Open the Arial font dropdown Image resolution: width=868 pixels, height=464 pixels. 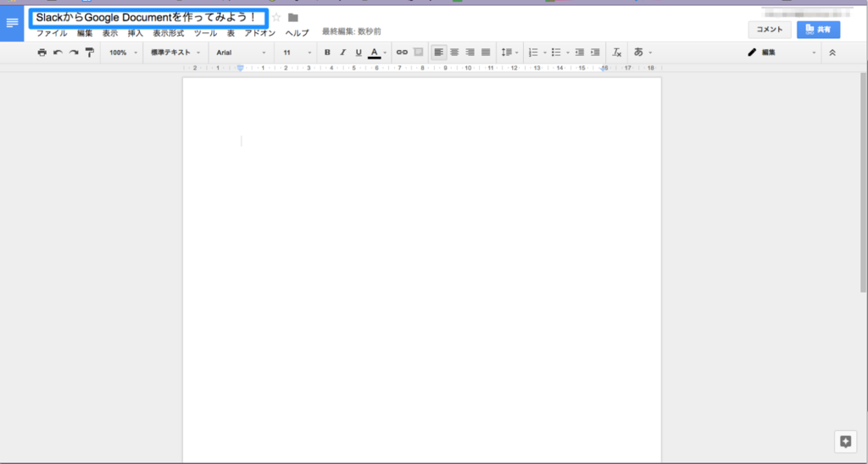[x=241, y=53]
